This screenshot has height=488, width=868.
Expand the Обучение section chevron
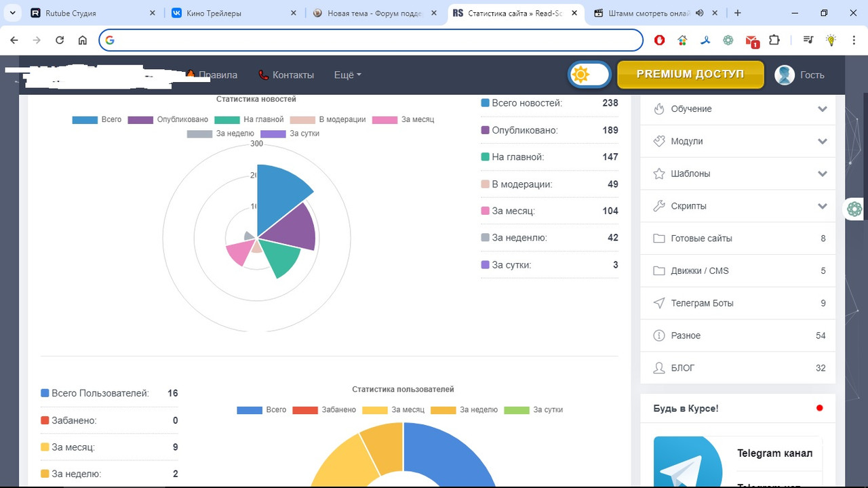(x=823, y=109)
